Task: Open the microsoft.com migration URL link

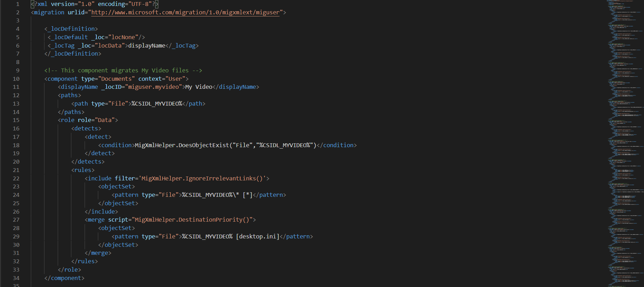Action: (x=185, y=13)
